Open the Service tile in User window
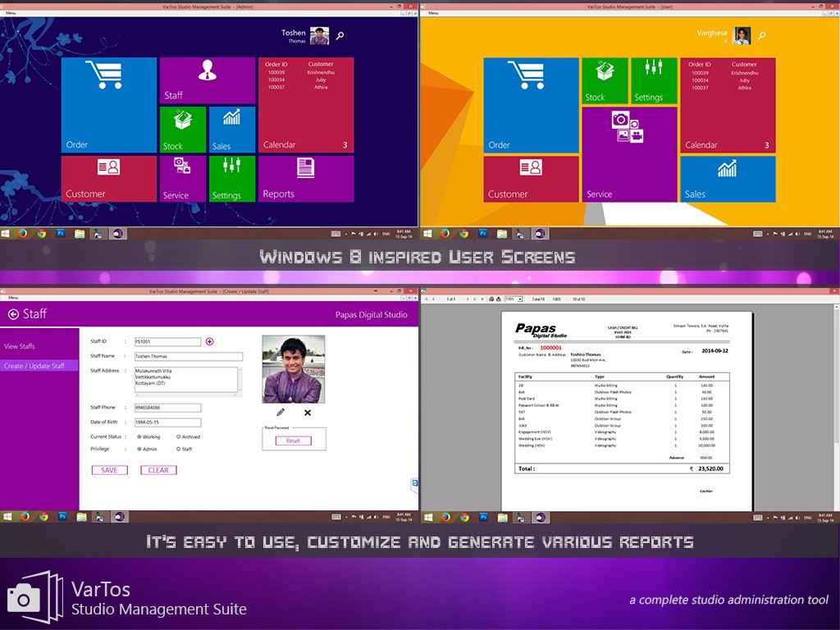The height and width of the screenshot is (630, 840). point(629,154)
